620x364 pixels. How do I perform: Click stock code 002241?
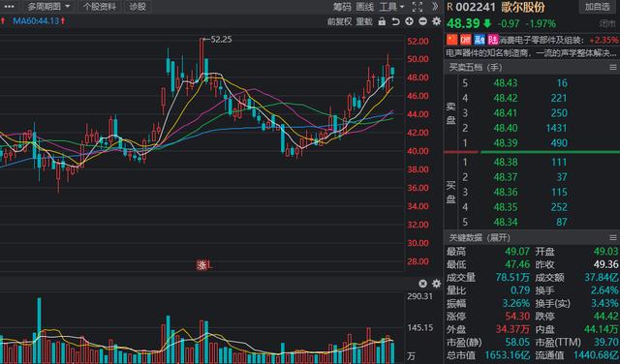point(476,7)
